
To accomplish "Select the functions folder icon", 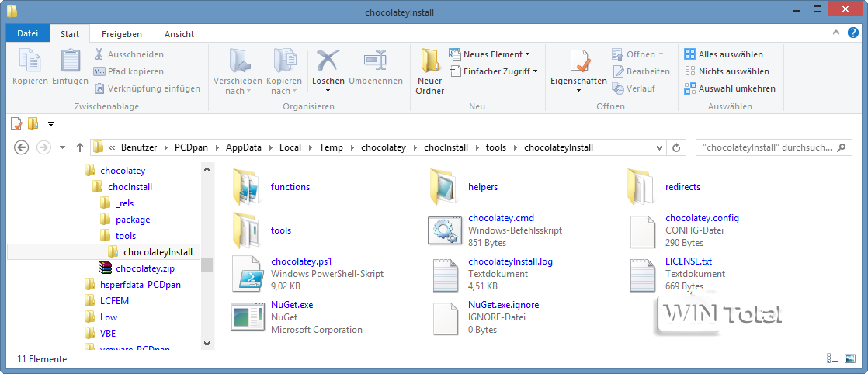I will pos(246,186).
